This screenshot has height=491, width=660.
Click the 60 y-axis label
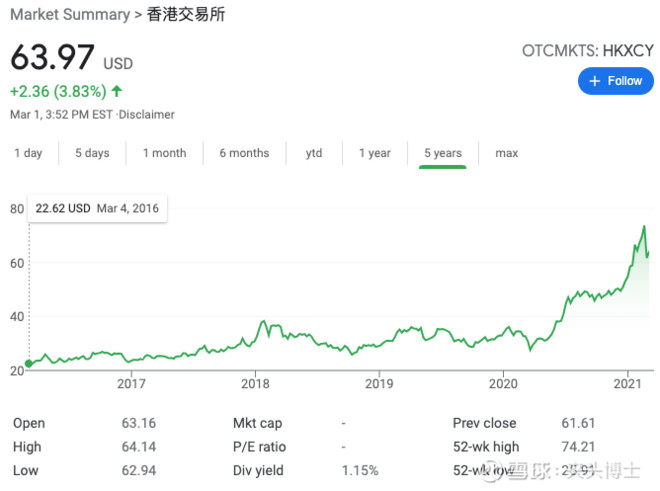(x=17, y=263)
